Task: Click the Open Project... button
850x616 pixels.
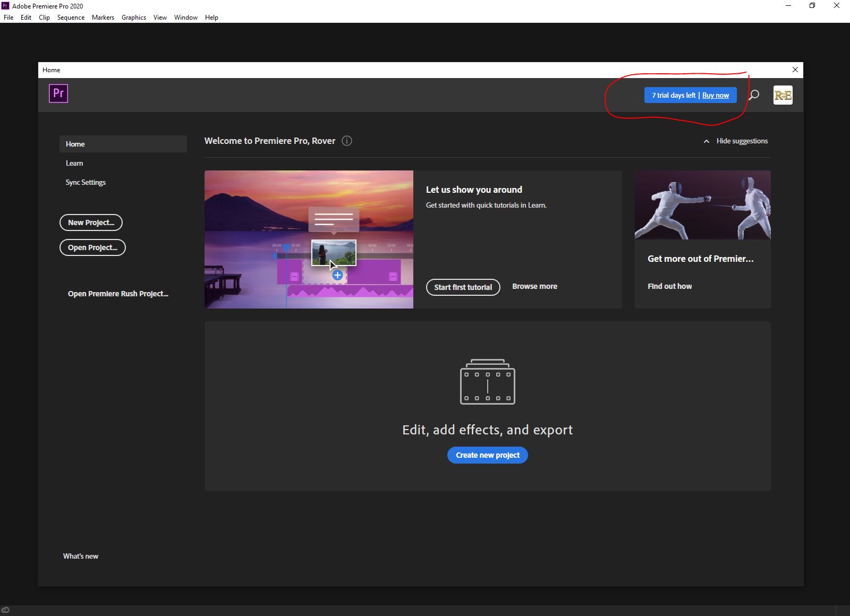Action: pos(92,247)
